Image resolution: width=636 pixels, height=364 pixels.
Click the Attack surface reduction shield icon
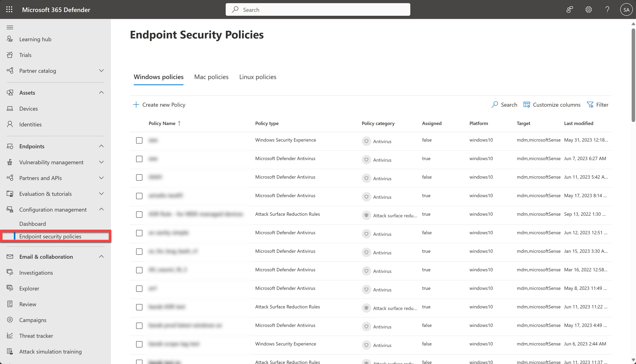tap(366, 215)
